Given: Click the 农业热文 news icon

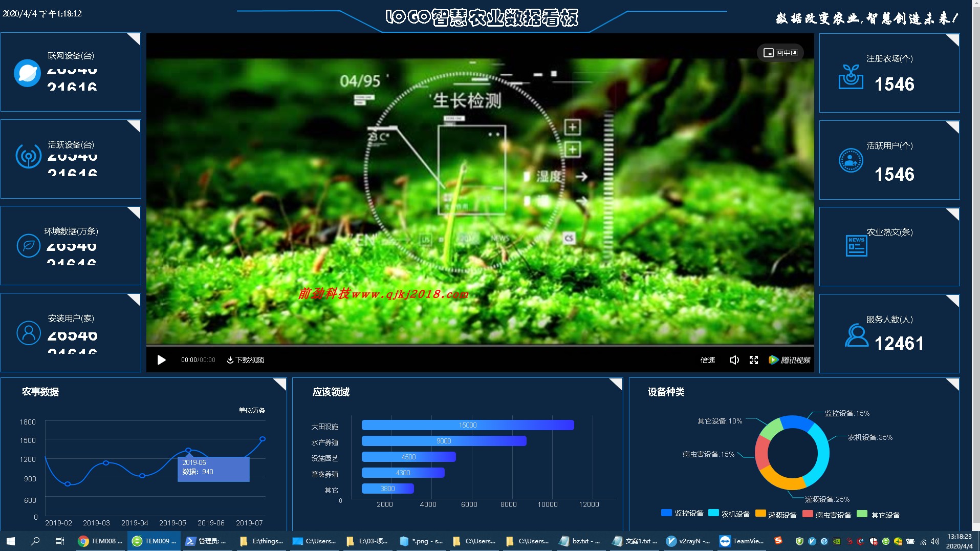Looking at the screenshot, I should (856, 246).
